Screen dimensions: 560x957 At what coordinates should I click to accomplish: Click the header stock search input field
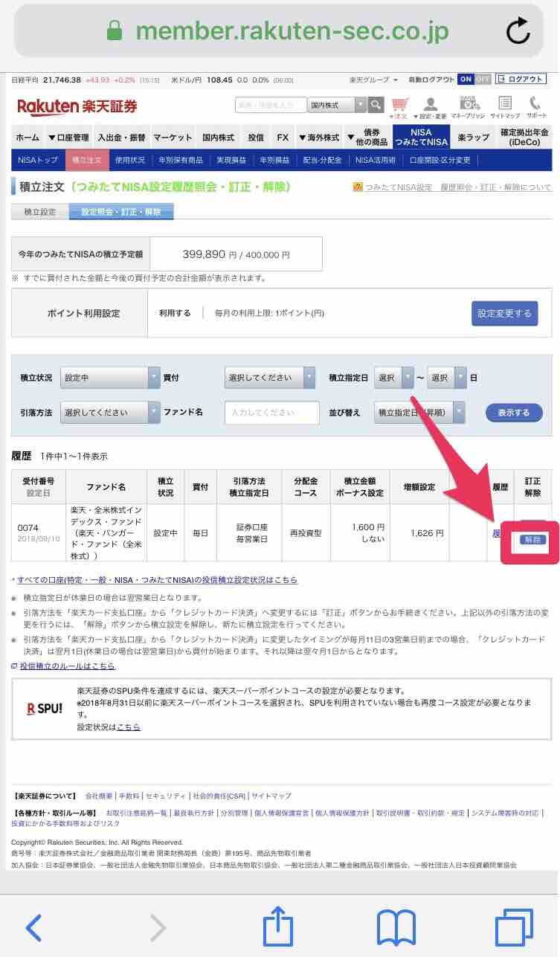tap(271, 105)
